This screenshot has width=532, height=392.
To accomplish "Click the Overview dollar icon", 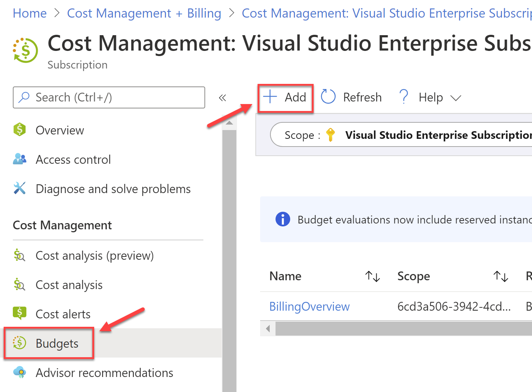I will [19, 130].
